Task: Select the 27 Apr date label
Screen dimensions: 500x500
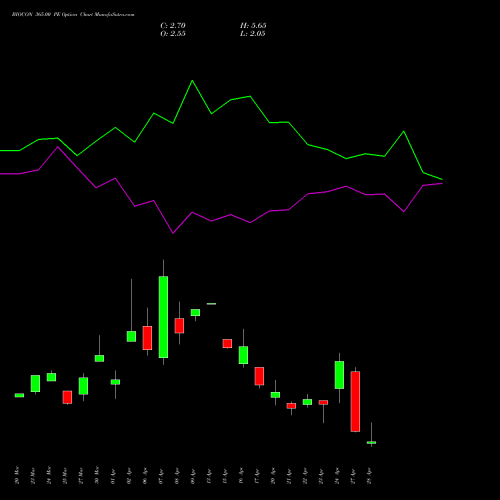Action: coord(353,475)
